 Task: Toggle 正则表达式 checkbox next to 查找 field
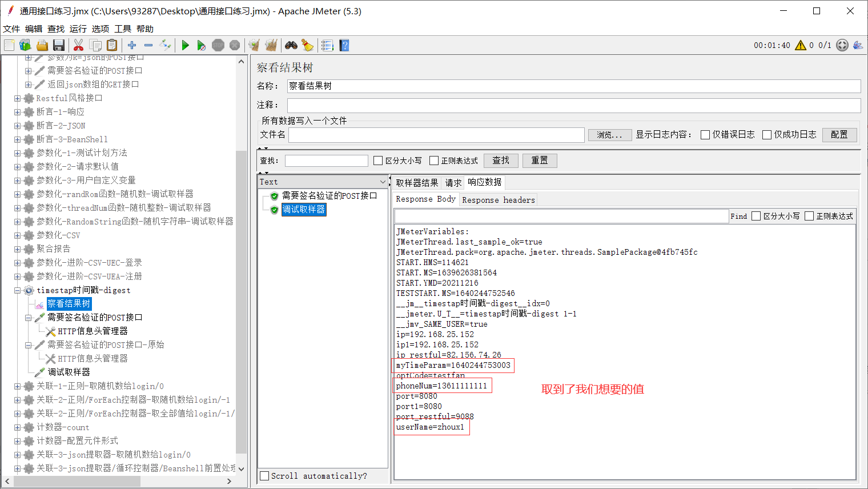pyautogui.click(x=434, y=161)
